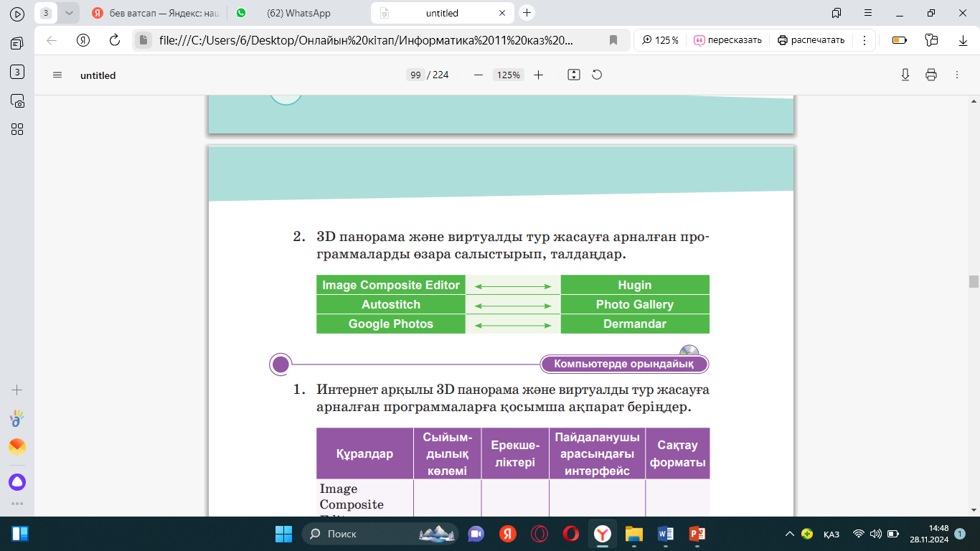
Task: Click the page's vertical scrollbar thumb
Action: tap(974, 281)
